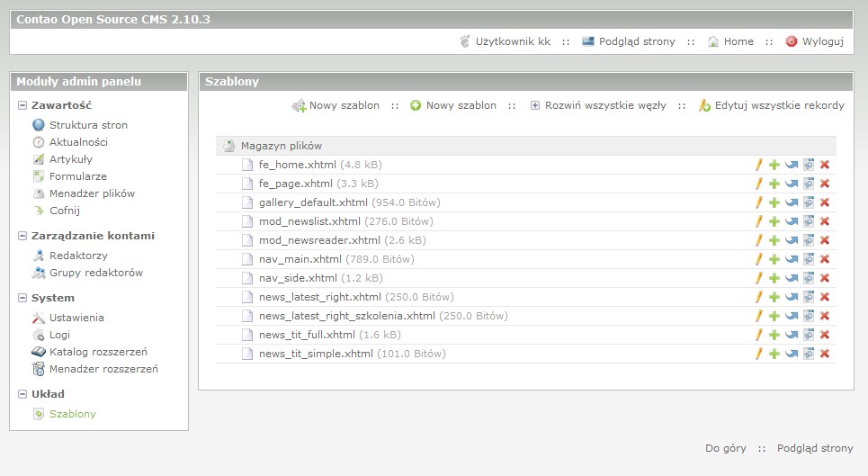Click the pencil edit icon for nav_side.xhtml
This screenshot has width=868, height=476.
759,278
